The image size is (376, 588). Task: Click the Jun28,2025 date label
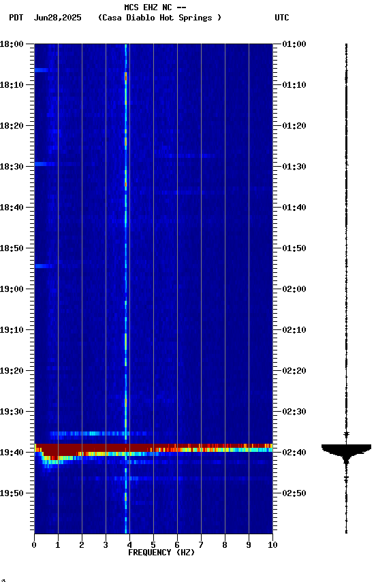(57, 18)
